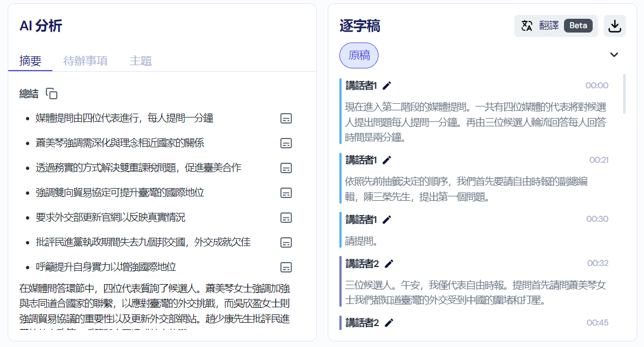Image resolution: width=644 pixels, height=347 pixels.
Task: Click transcript reference icon beside 媒體提問由四位代表進行
Action: click(x=286, y=118)
